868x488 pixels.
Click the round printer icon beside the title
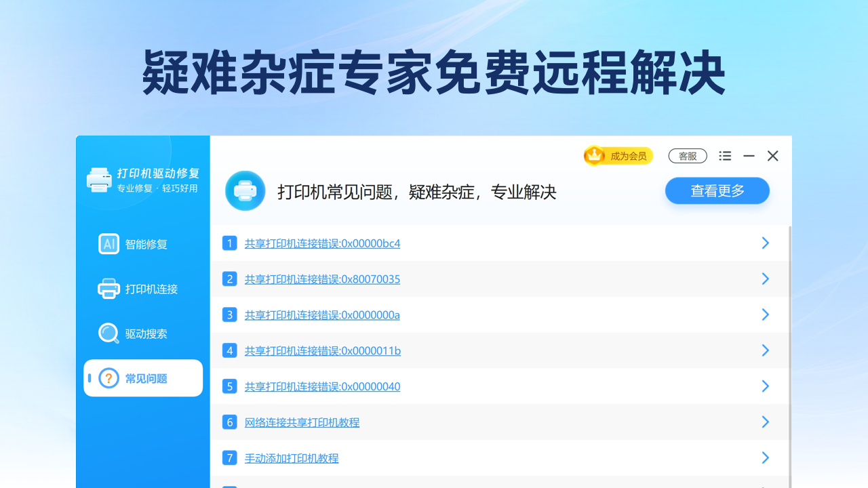pyautogui.click(x=245, y=191)
